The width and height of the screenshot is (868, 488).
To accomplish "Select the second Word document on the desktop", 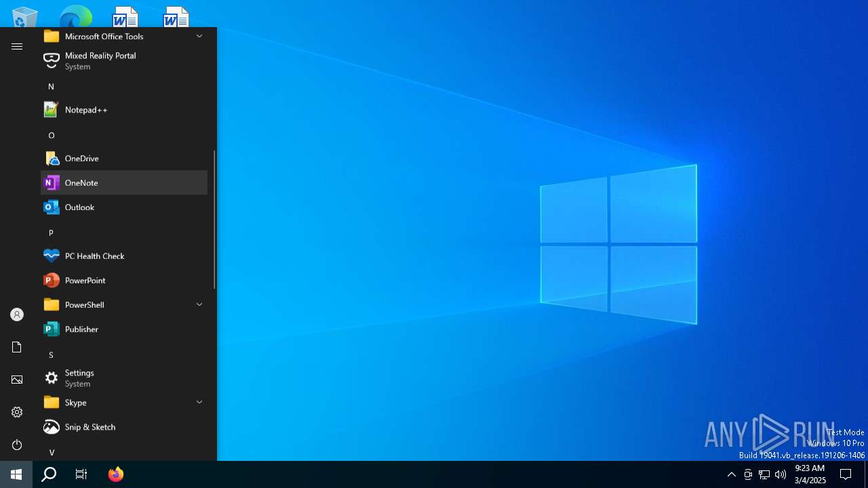I will (x=176, y=16).
